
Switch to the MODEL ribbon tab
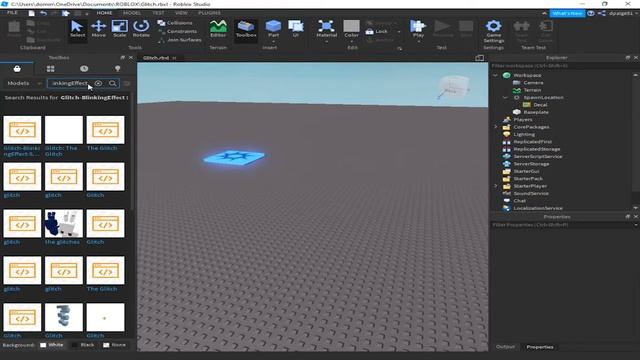132,13
